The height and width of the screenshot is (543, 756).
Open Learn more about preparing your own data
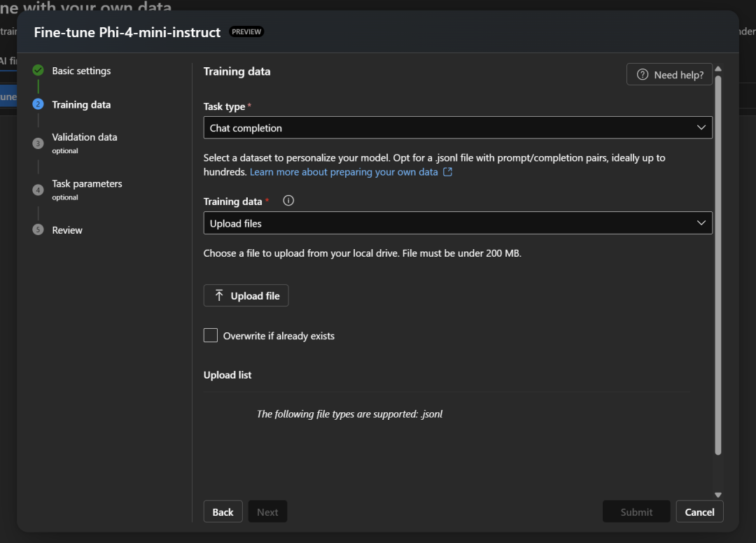pyautogui.click(x=344, y=172)
